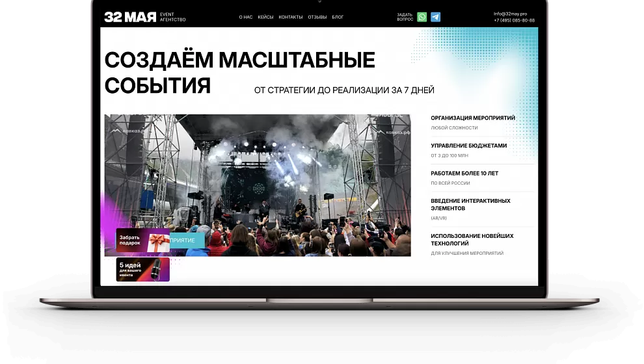Click ДЛЯ УЛУЧШЕНИЯ МЕРОПРИЯТИЙ subtext
644x364 pixels.
pos(467,253)
